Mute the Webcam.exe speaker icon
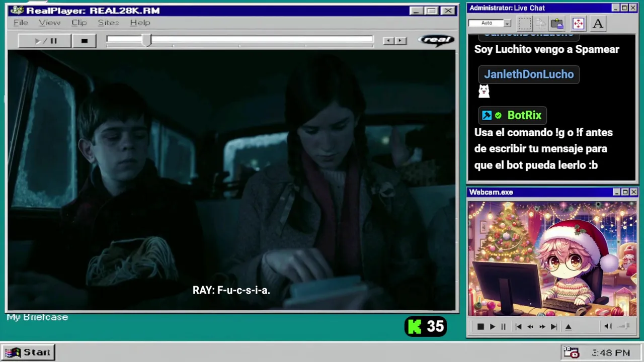 pos(608,327)
